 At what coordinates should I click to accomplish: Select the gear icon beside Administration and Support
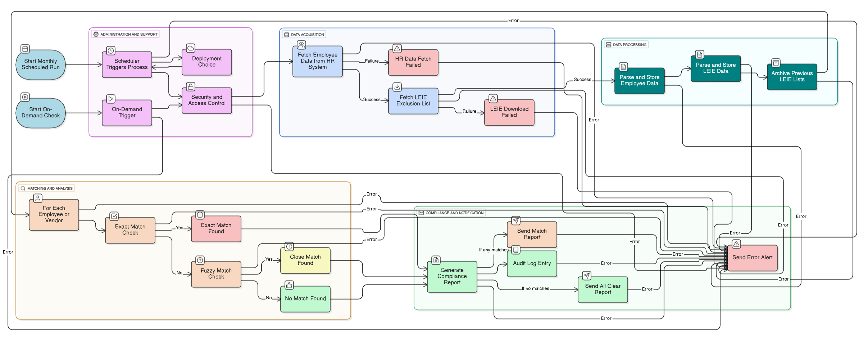(96, 34)
